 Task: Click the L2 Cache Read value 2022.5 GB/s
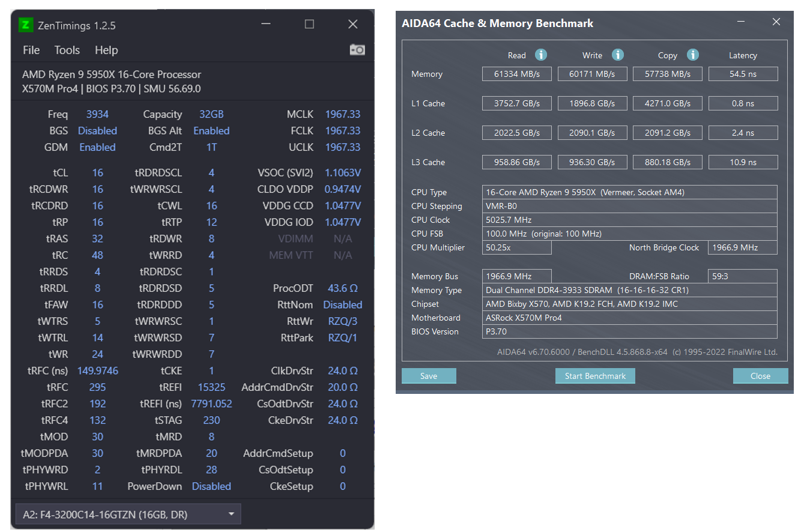click(x=517, y=133)
